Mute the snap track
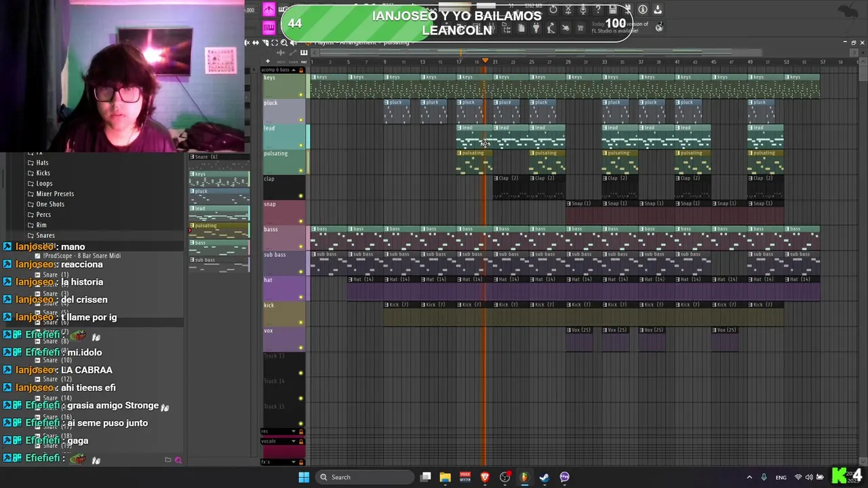Image resolution: width=868 pixels, height=488 pixels. coord(300,221)
